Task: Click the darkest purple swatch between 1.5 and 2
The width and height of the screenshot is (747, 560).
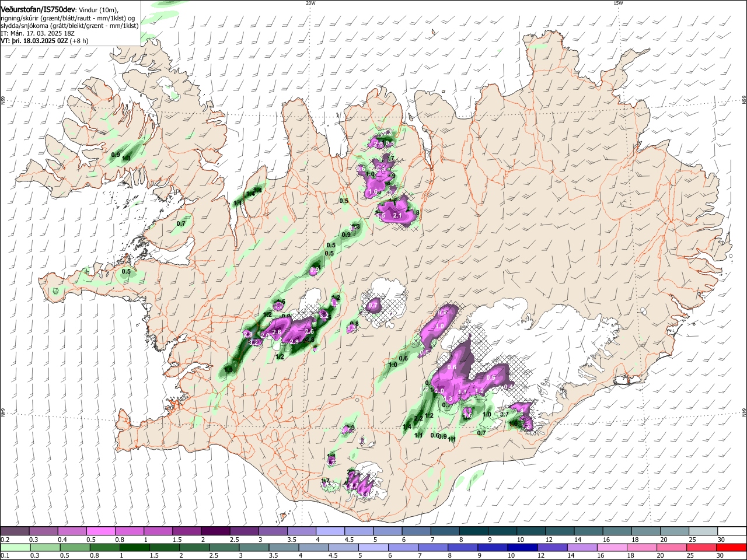Action: click(x=215, y=531)
